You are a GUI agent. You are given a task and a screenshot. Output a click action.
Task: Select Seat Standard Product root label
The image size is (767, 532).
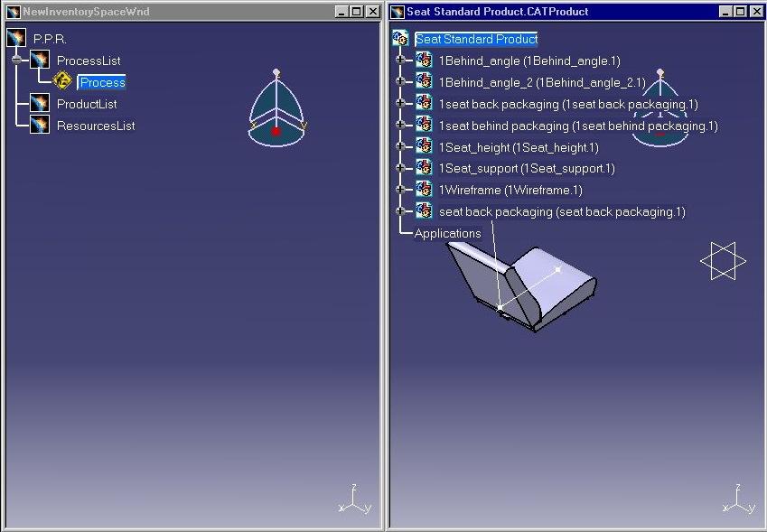click(476, 39)
